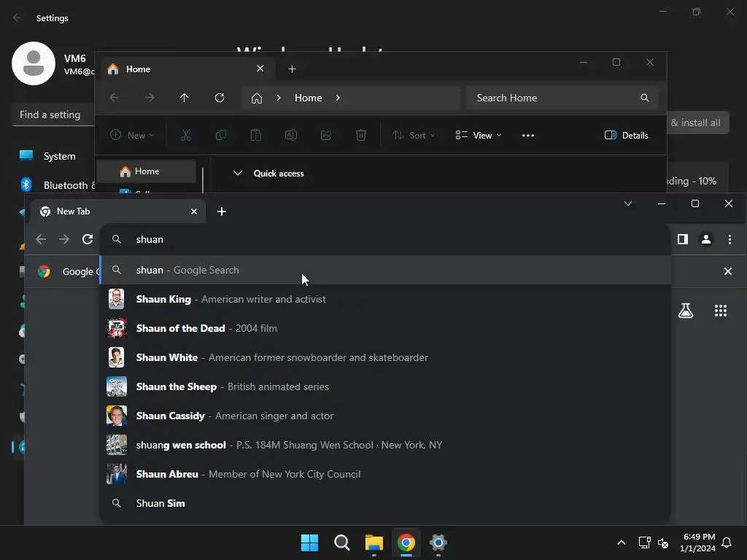
Task: Expand chevron before Home breadcrumb
Action: coord(279,98)
